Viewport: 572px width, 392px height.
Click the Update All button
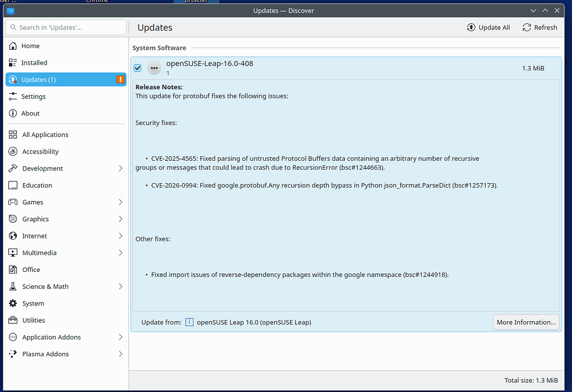point(488,27)
